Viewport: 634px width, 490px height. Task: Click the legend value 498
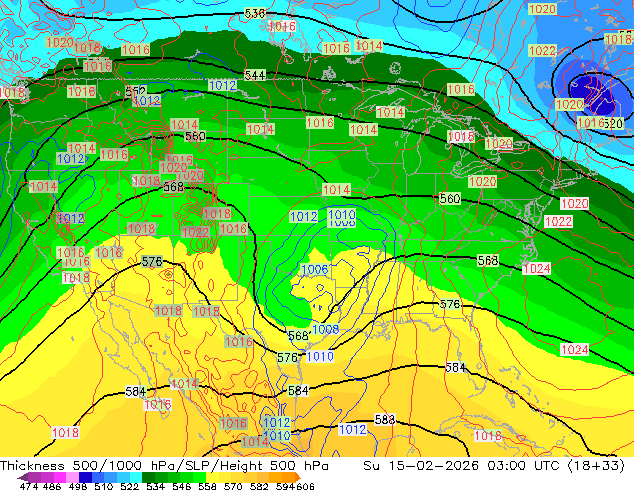78,486
